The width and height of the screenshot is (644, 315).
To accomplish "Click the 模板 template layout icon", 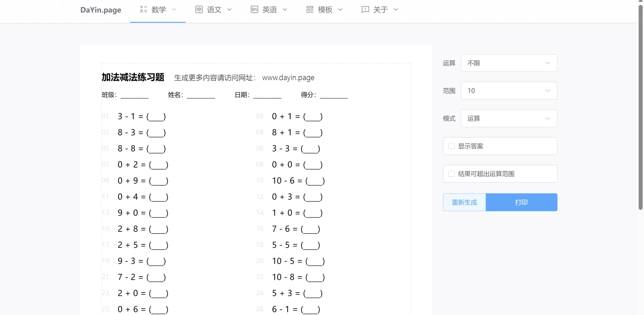I will point(310,10).
